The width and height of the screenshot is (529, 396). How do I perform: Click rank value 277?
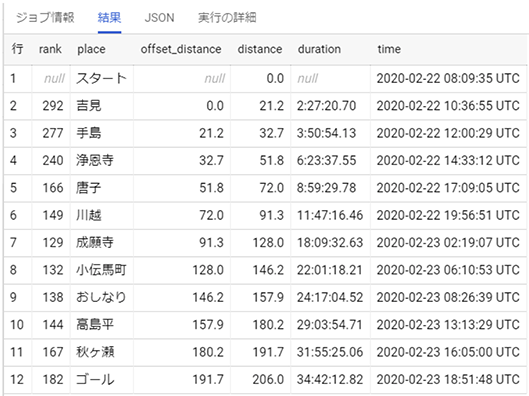53,133
